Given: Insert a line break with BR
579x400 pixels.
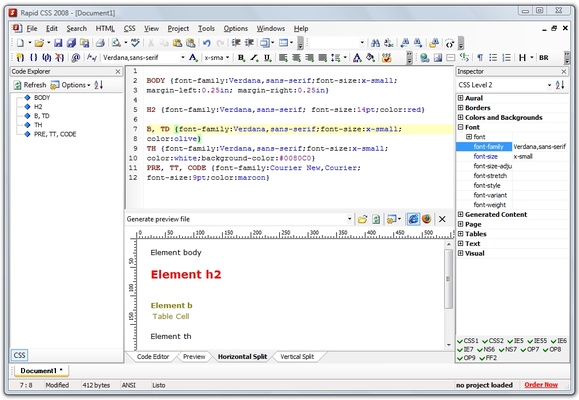Looking at the screenshot, I should 544,58.
